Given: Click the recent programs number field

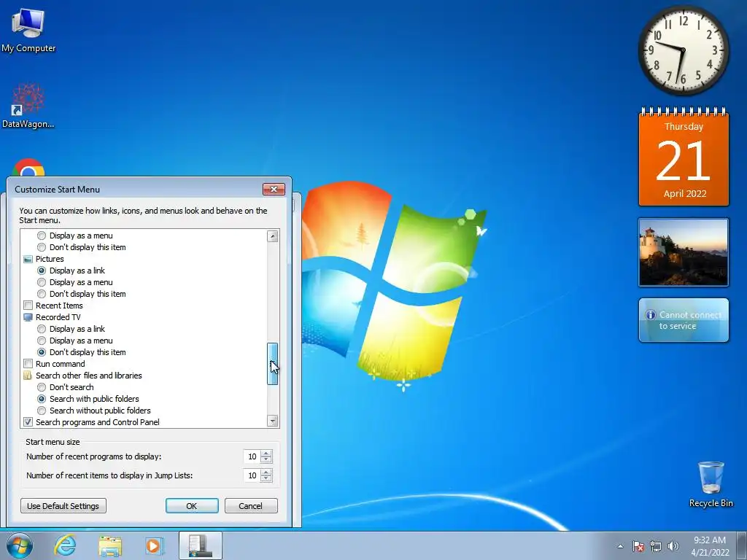Looking at the screenshot, I should 252,456.
